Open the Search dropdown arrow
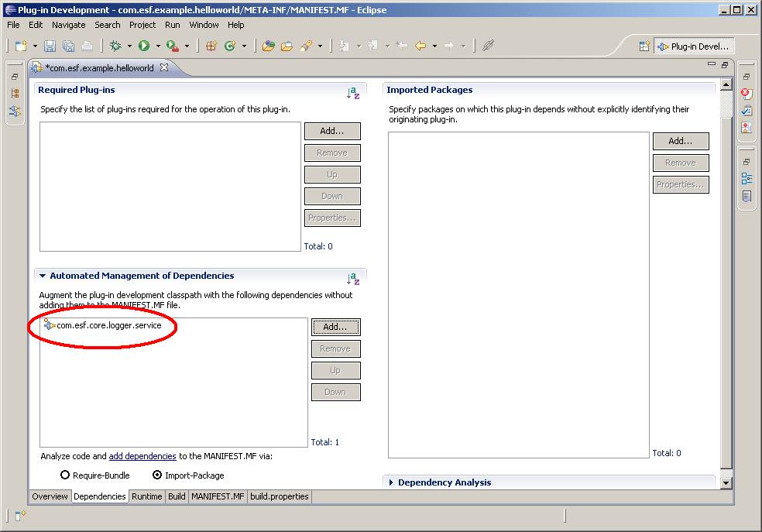 click(321, 46)
